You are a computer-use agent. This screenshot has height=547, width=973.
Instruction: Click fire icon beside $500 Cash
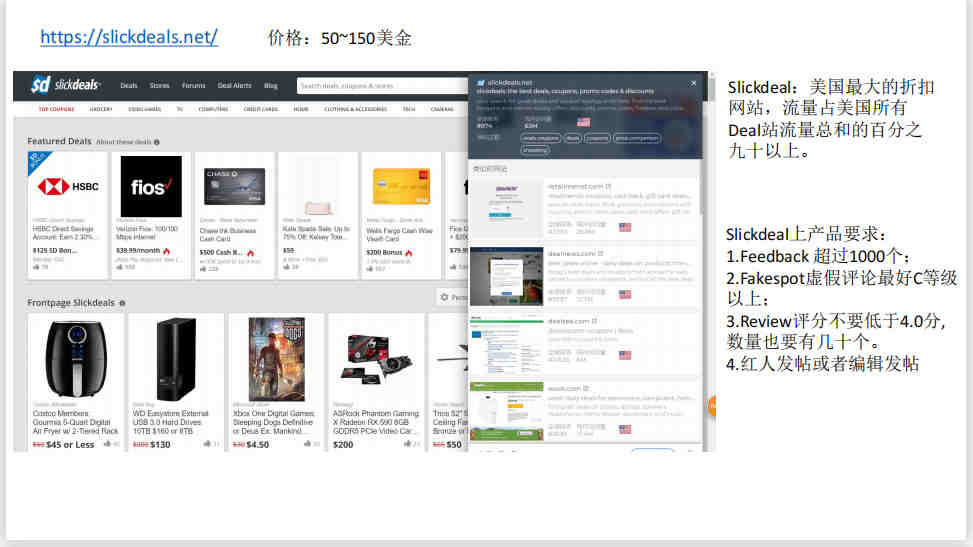click(251, 253)
